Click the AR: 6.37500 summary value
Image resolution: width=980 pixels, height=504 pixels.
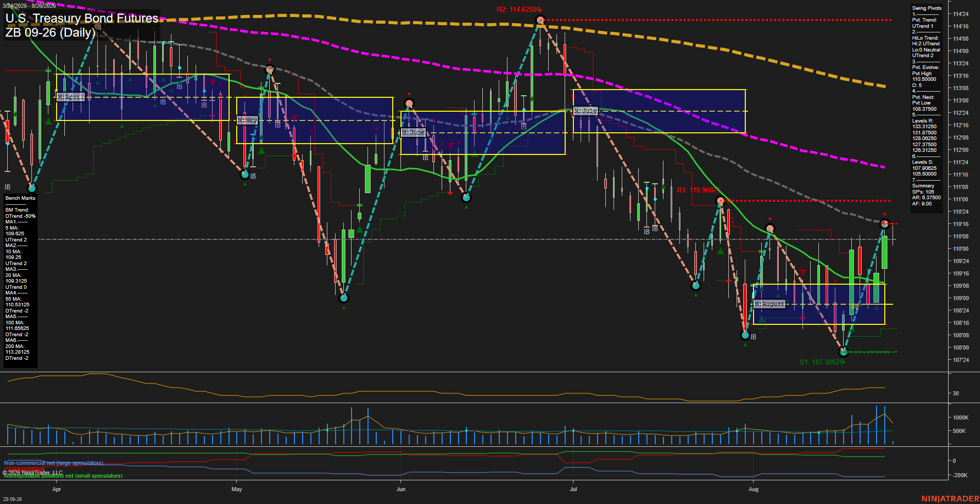point(926,198)
